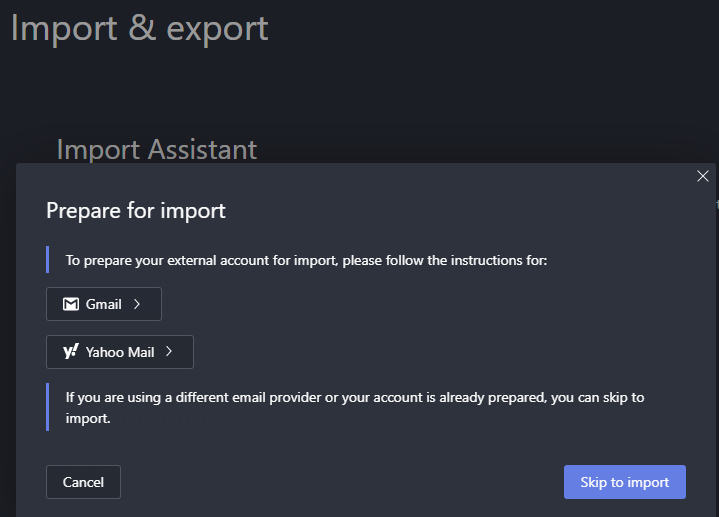719x517 pixels.
Task: Click the blue accent bar beside first instruction
Action: pos(48,260)
